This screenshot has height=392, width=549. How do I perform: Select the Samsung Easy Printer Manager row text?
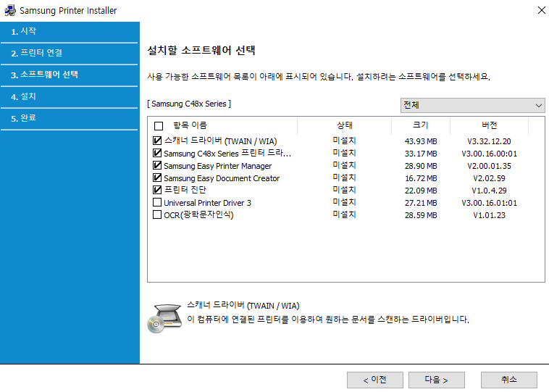[x=218, y=166]
